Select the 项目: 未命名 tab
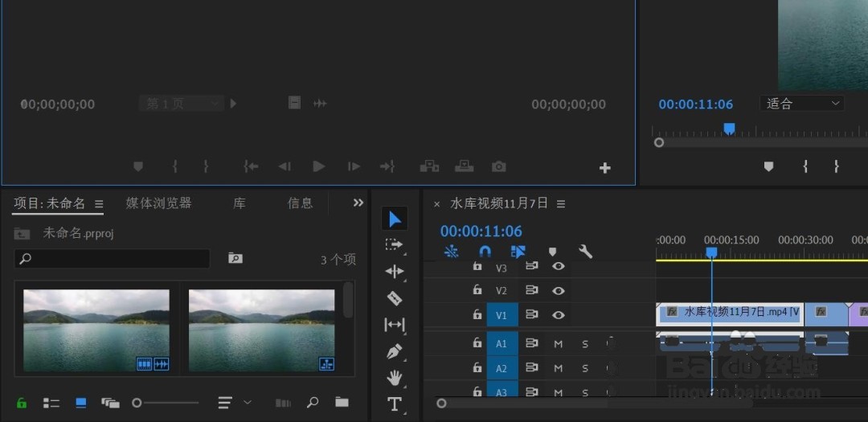This screenshot has width=868, height=422. pos(49,203)
